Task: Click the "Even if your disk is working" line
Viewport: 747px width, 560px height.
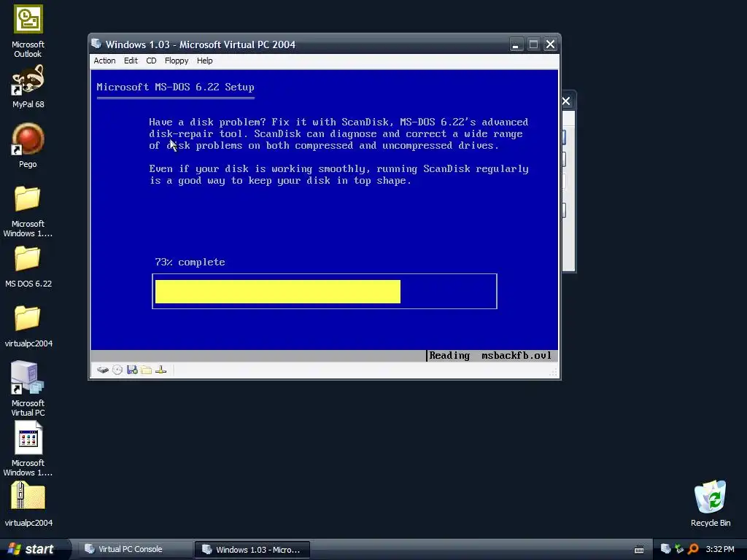Action: click(338, 168)
